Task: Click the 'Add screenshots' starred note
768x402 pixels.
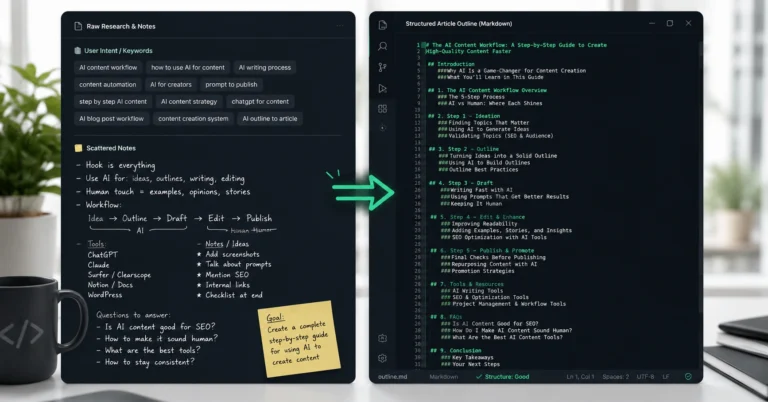Action: (233, 254)
